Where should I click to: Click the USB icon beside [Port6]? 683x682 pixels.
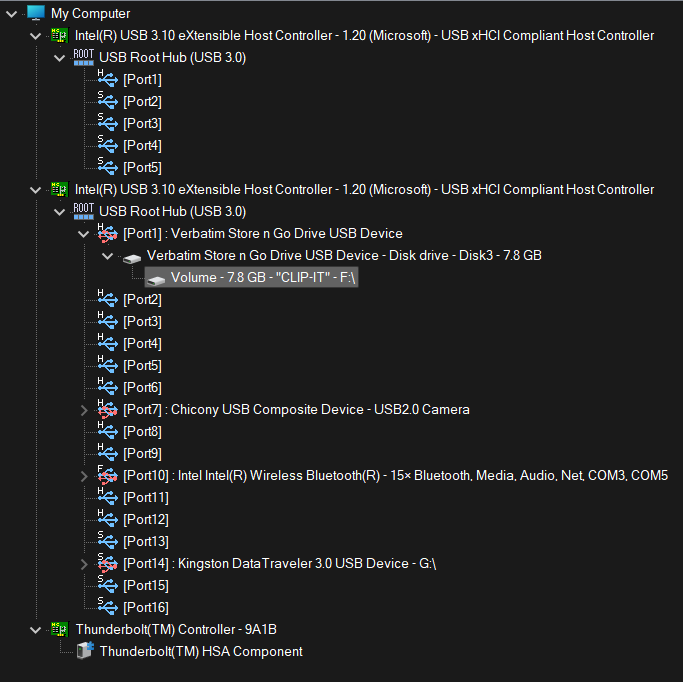pyautogui.click(x=107, y=386)
